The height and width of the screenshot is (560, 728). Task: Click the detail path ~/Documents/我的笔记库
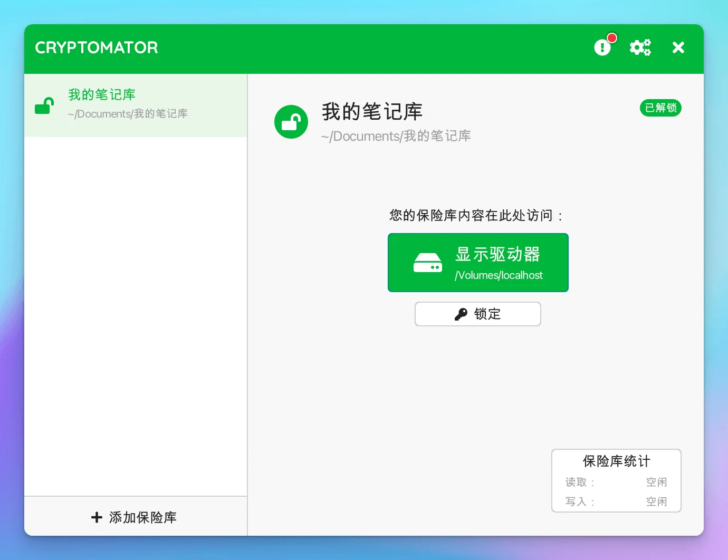tap(396, 136)
